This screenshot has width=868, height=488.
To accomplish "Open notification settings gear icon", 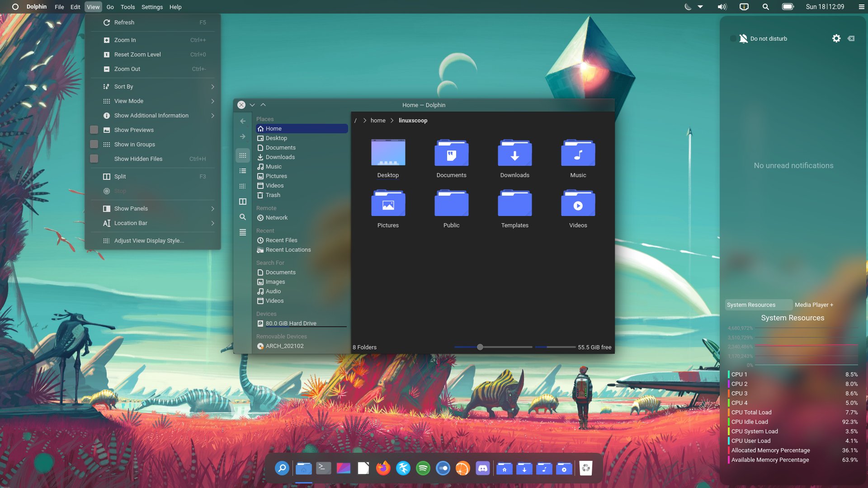I will [x=836, y=38].
